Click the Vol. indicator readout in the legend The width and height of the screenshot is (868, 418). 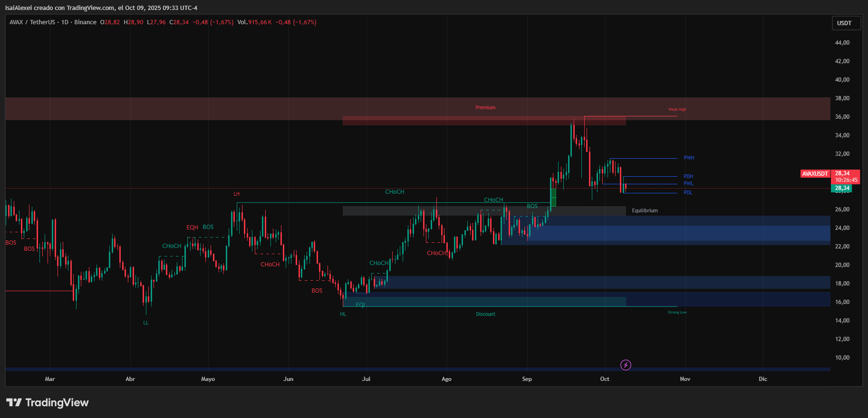254,22
